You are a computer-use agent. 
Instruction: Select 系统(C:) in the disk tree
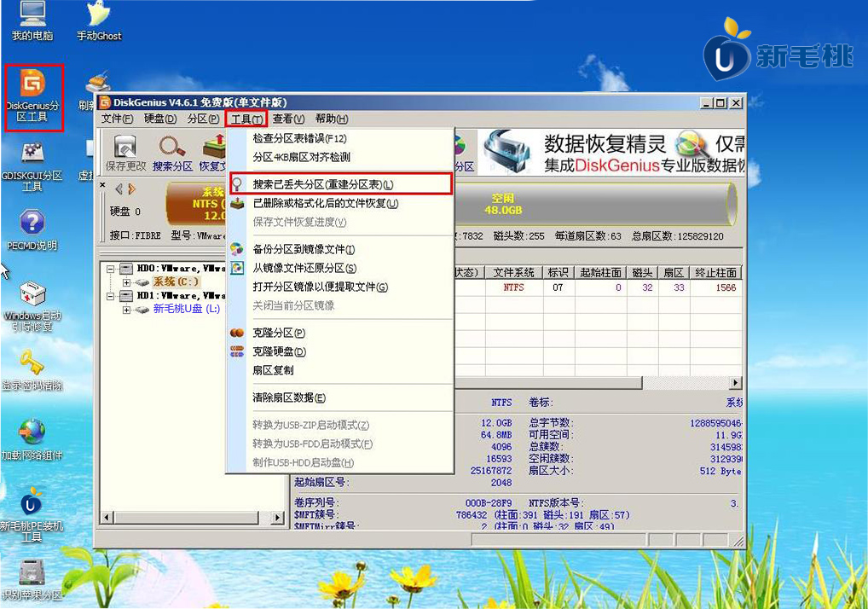click(176, 281)
